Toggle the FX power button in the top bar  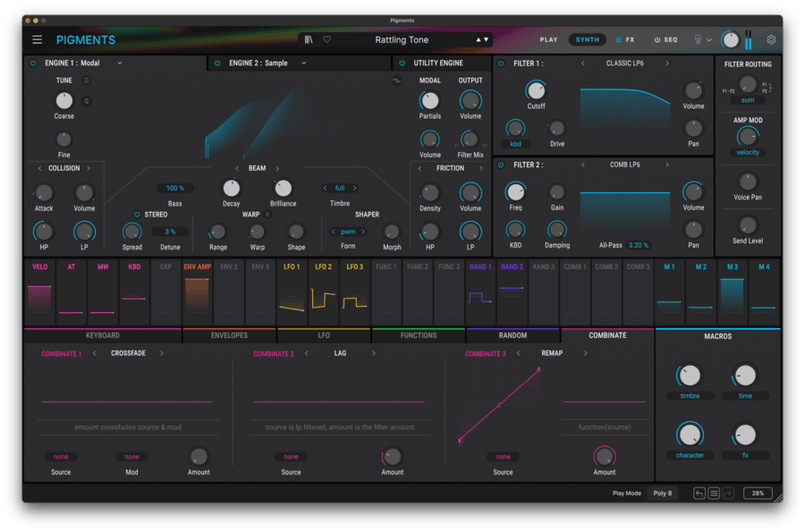pos(618,39)
